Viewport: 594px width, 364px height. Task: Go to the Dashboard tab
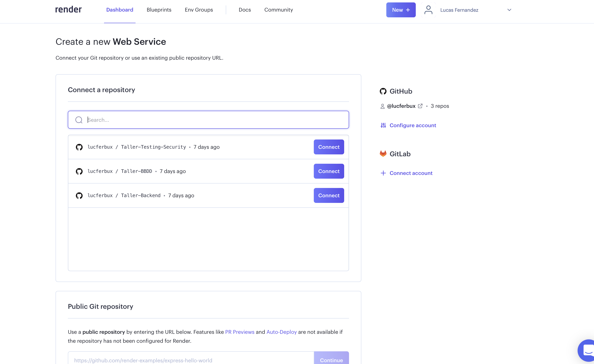point(120,10)
